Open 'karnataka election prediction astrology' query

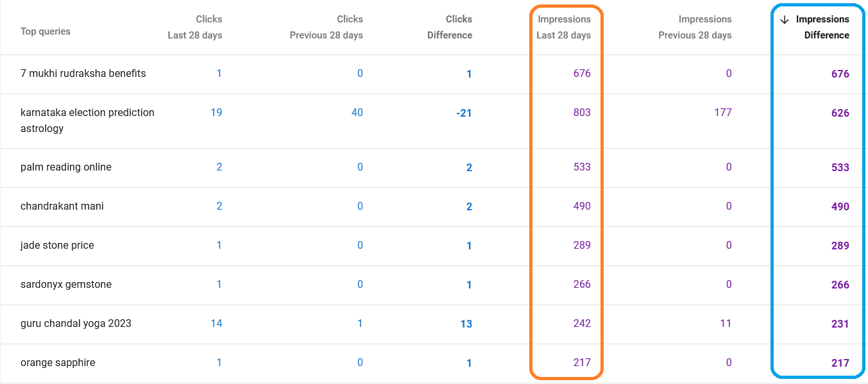click(87, 121)
